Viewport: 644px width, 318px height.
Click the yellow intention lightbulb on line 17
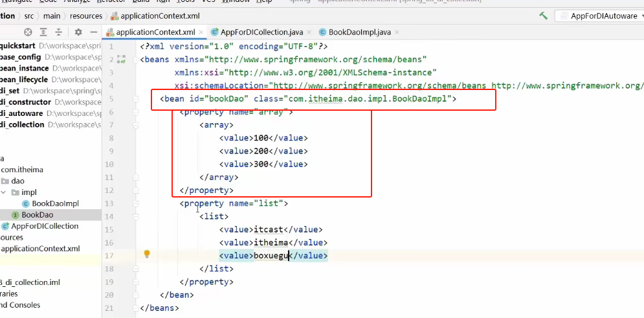tap(147, 254)
